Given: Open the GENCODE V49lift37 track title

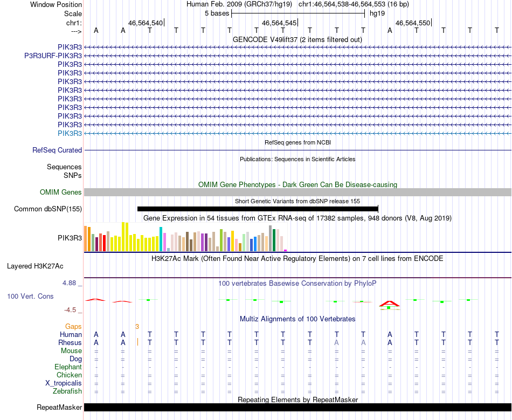Looking at the screenshot, I should [297, 39].
